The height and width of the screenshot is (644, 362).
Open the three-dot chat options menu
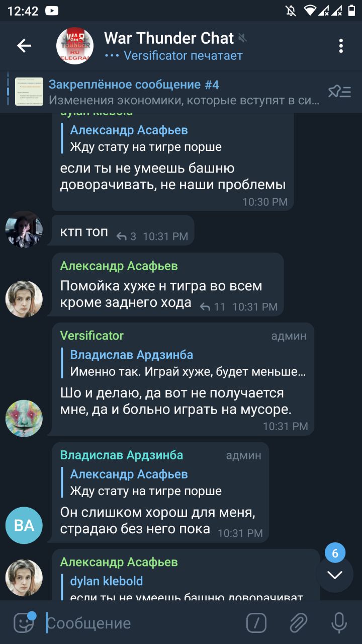(341, 46)
